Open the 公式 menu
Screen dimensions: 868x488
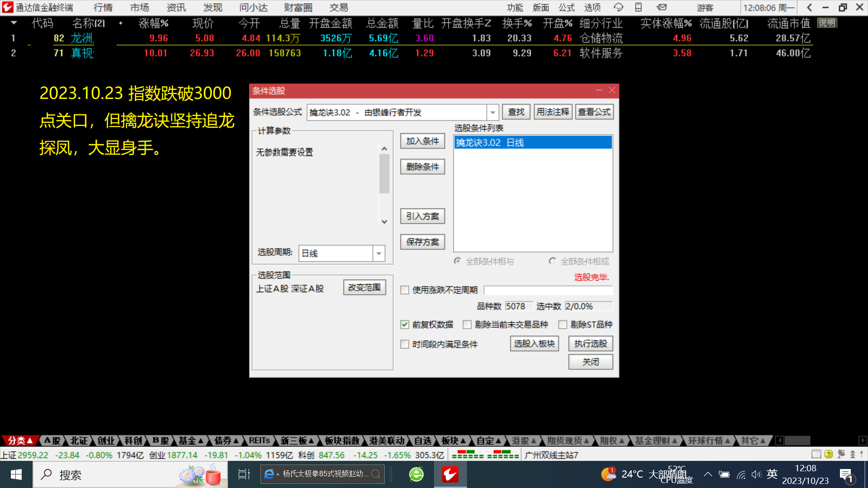[566, 8]
